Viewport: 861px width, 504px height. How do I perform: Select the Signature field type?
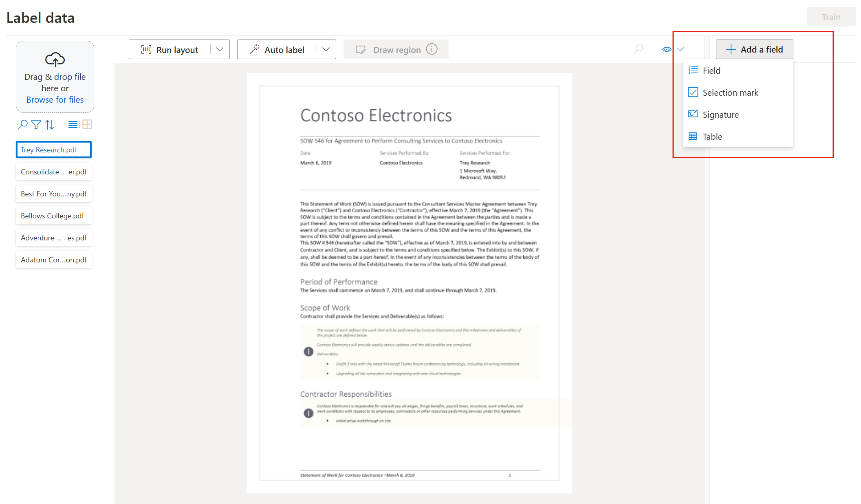pos(720,114)
